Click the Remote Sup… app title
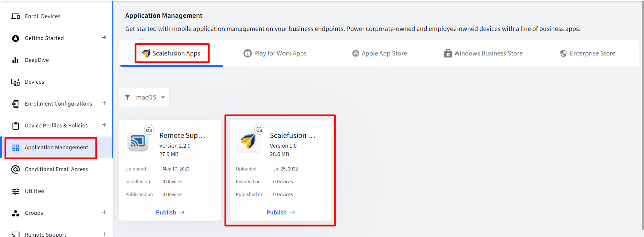Screen dimensions: 644x237 (182, 135)
